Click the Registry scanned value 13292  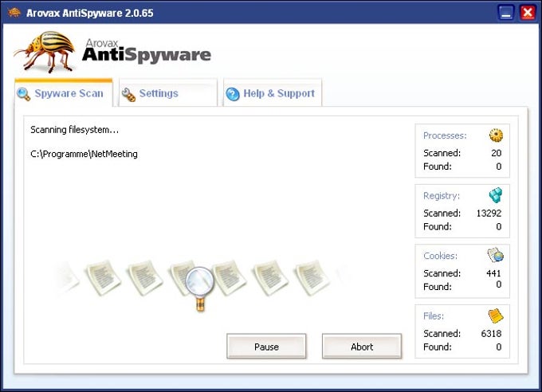click(489, 213)
